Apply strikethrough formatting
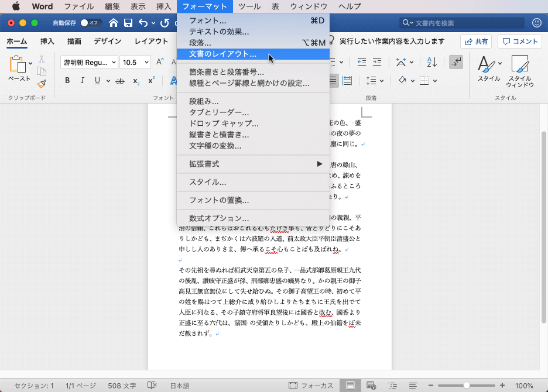Screen dimensions: 548x392 click(120, 81)
